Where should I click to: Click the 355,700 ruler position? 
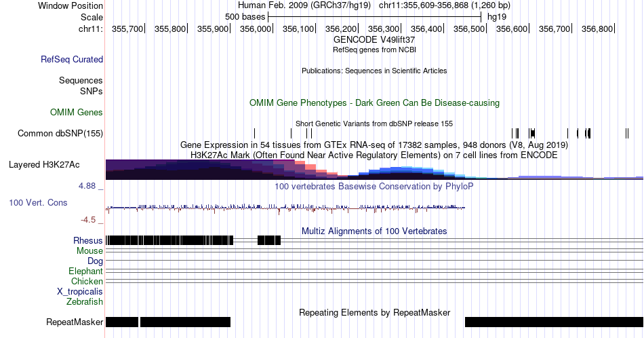click(x=127, y=29)
